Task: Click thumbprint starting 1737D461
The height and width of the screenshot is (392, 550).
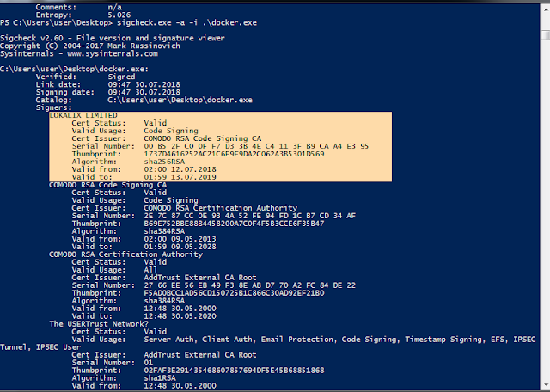Action: [234, 154]
